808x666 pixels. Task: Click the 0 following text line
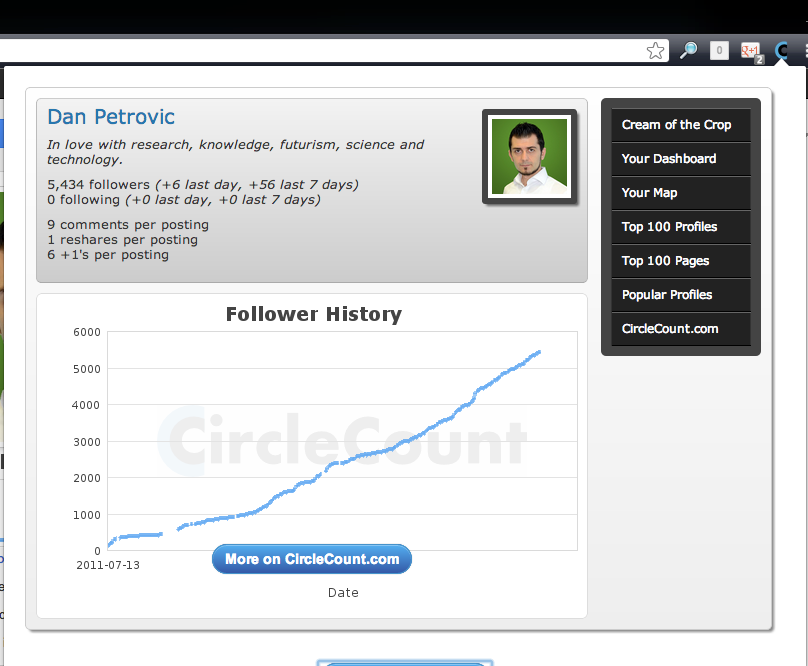click(183, 199)
